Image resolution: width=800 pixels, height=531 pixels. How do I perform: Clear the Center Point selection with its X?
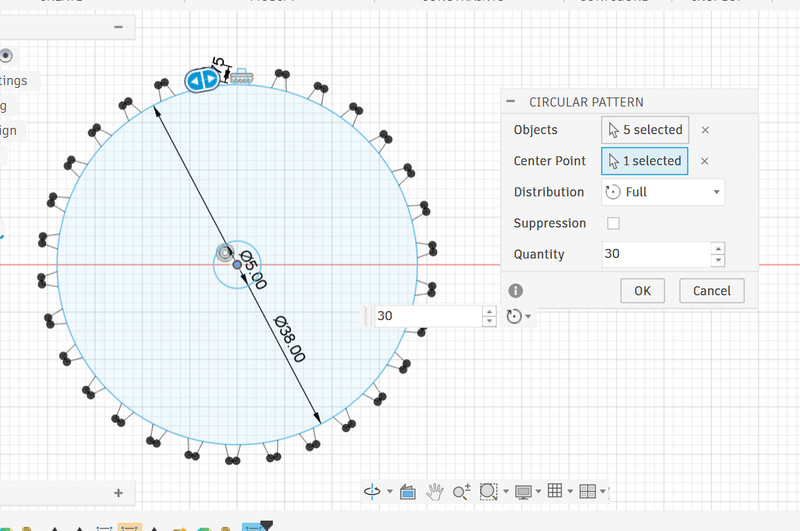click(x=705, y=161)
